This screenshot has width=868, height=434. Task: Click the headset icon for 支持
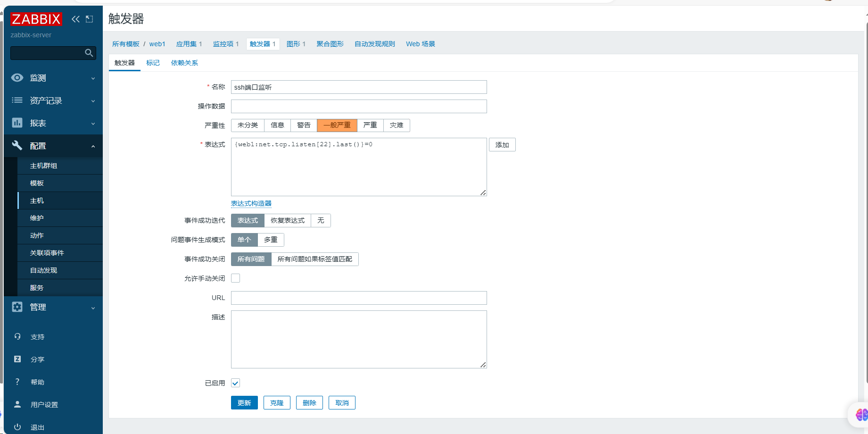[17, 336]
